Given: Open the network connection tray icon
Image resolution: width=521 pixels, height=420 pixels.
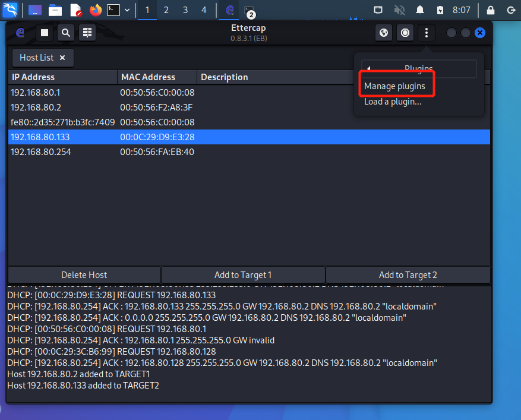Looking at the screenshot, I should (378, 10).
